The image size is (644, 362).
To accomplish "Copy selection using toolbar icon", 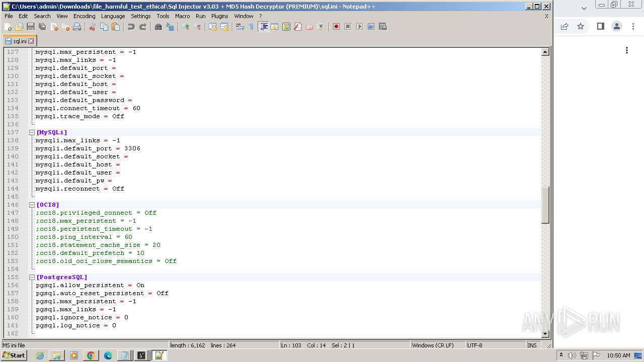I will (104, 27).
